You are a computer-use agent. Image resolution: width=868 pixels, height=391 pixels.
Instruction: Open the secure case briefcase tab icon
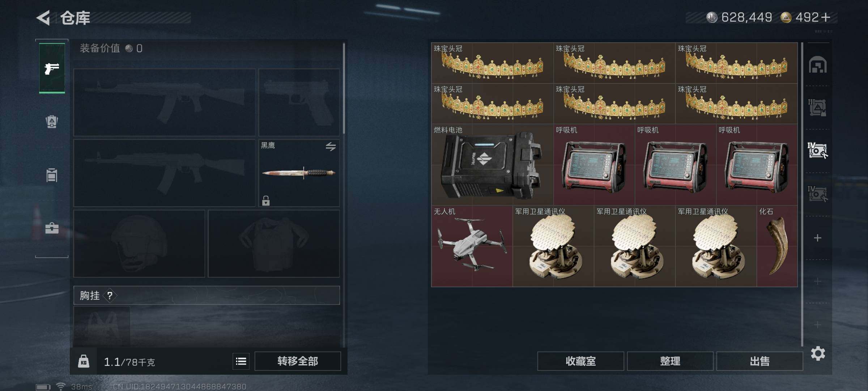point(52,228)
